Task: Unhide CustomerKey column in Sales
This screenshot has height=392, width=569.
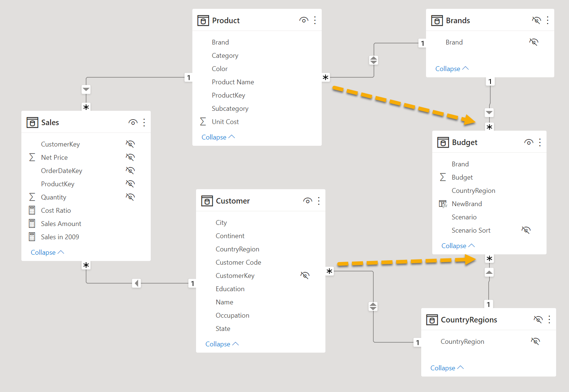Action: pos(130,144)
